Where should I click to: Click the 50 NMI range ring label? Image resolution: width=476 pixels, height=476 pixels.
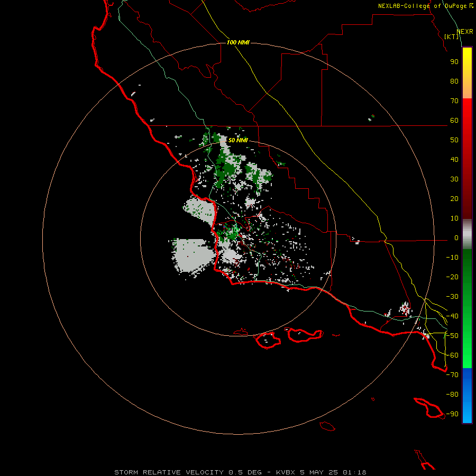pos(238,140)
